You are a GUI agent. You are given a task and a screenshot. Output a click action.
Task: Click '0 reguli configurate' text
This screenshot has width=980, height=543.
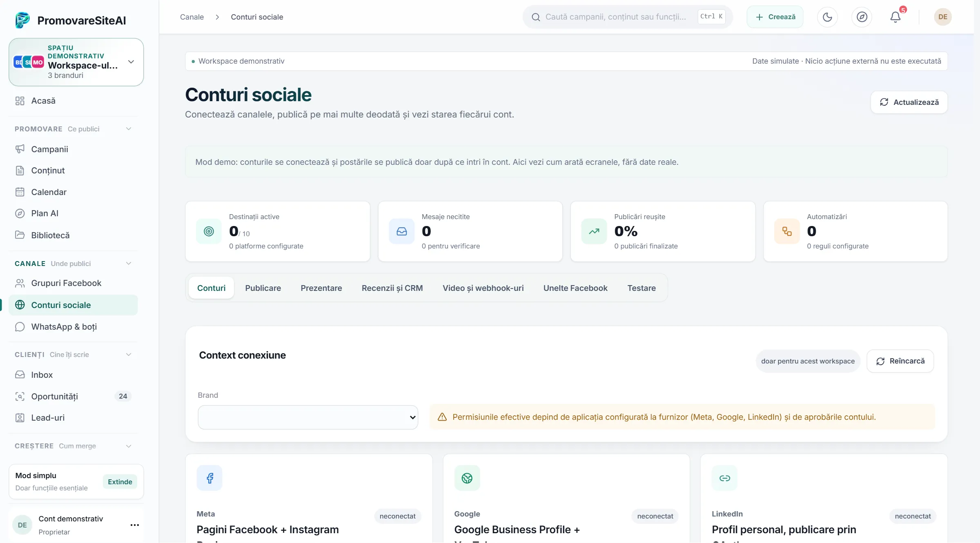click(837, 246)
